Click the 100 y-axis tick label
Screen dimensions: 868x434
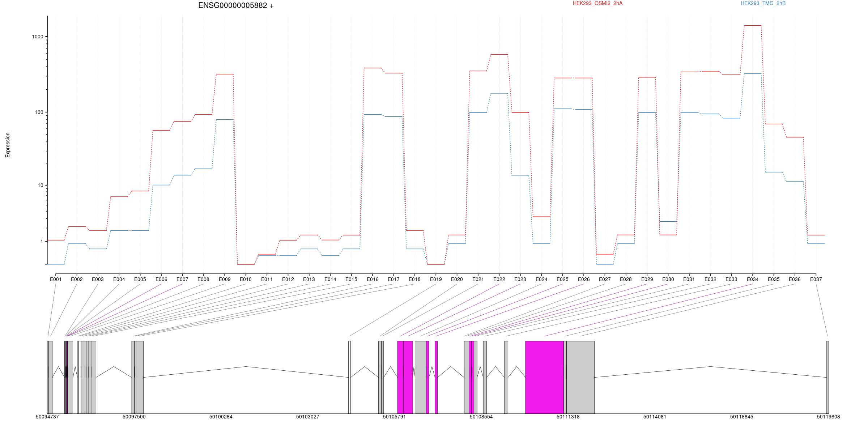coord(39,112)
